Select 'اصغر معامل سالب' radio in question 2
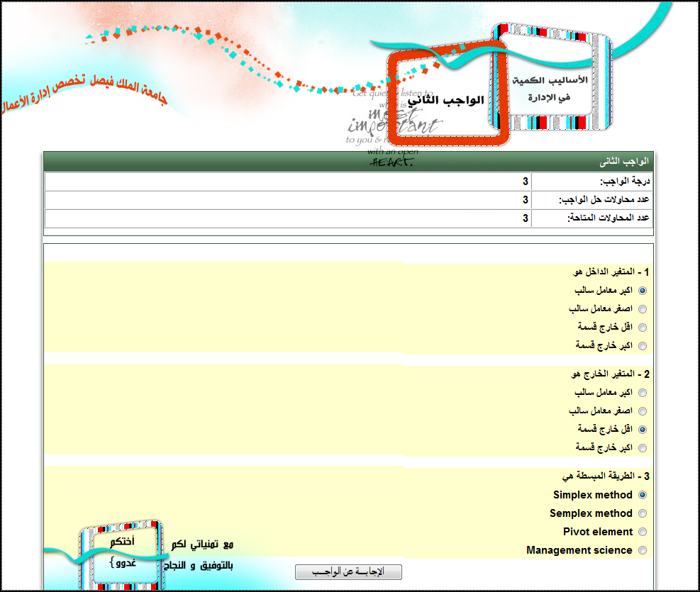Screen dimensions: 700x592 pos(643,411)
